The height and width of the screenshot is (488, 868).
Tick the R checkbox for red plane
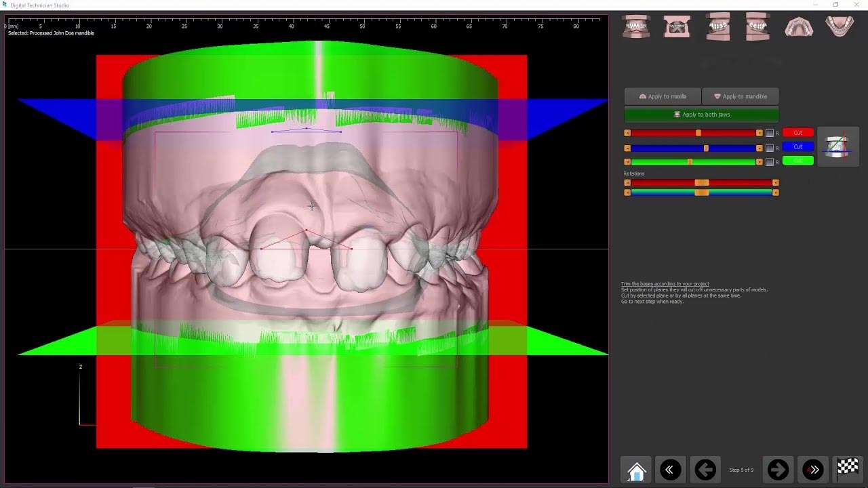click(770, 134)
